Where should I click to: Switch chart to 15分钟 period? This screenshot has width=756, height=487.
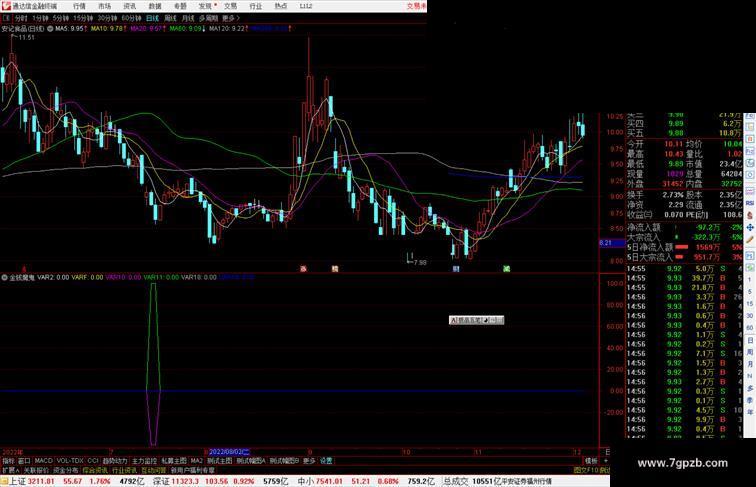[83, 18]
